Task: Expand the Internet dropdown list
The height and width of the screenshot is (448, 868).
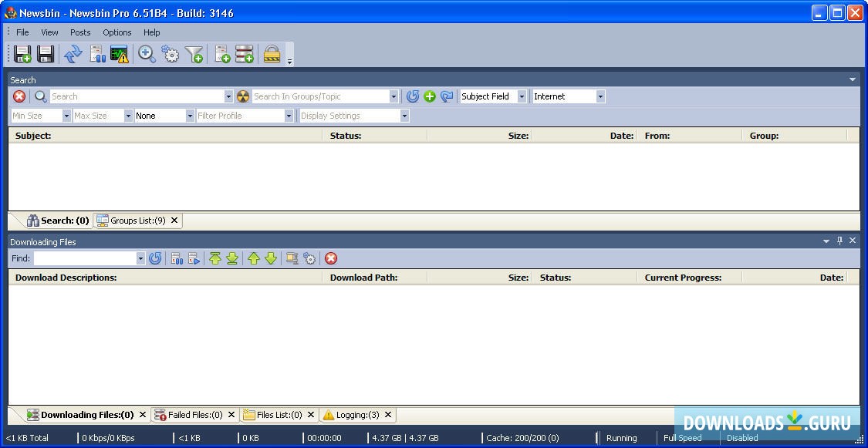Action: pos(600,96)
